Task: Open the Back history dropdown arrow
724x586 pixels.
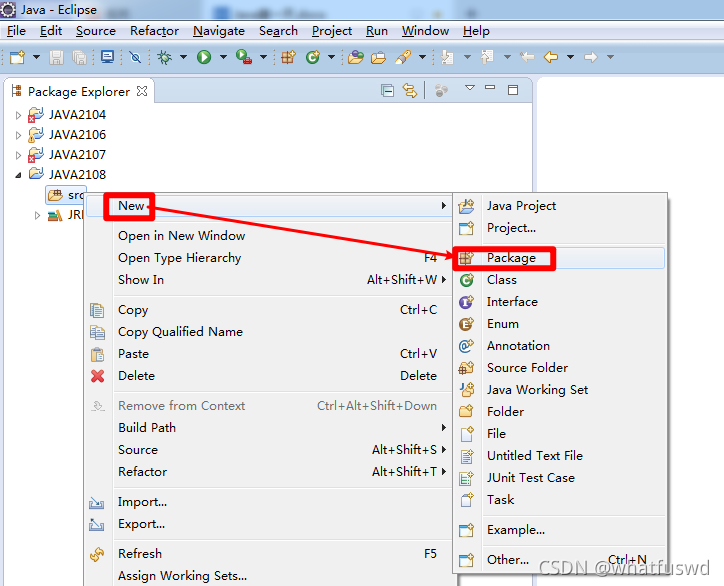Action: pos(570,57)
